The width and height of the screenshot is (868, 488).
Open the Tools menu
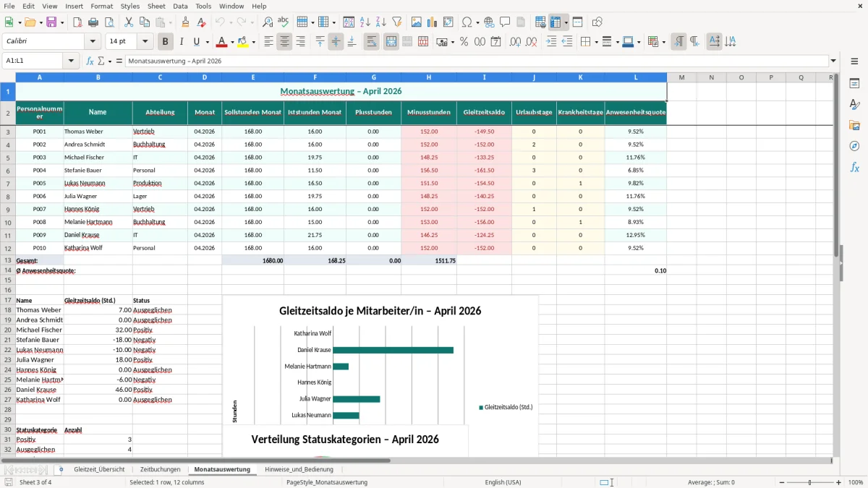coord(203,6)
